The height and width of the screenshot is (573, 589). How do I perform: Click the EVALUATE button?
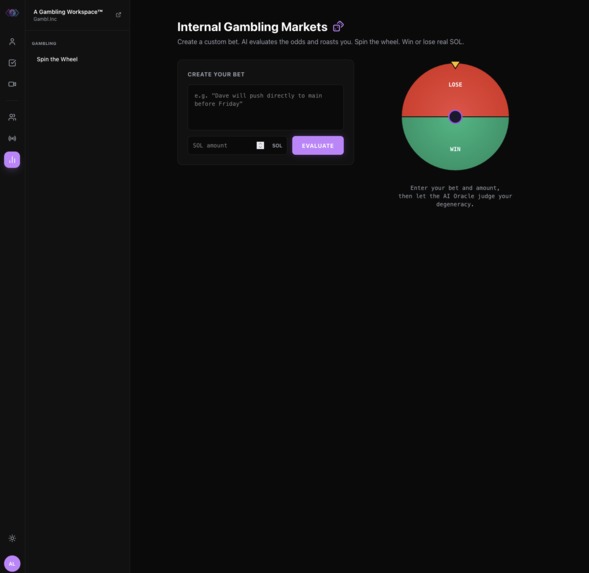click(318, 145)
